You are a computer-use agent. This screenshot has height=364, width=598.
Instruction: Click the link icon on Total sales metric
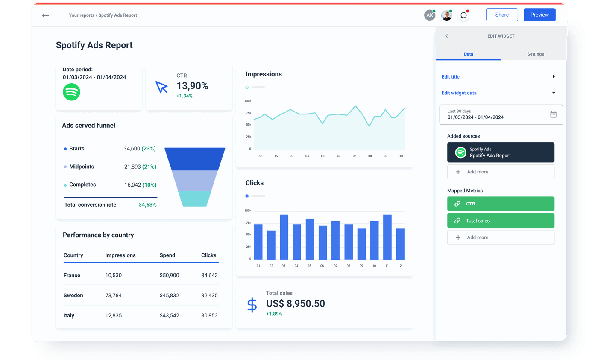tap(458, 220)
